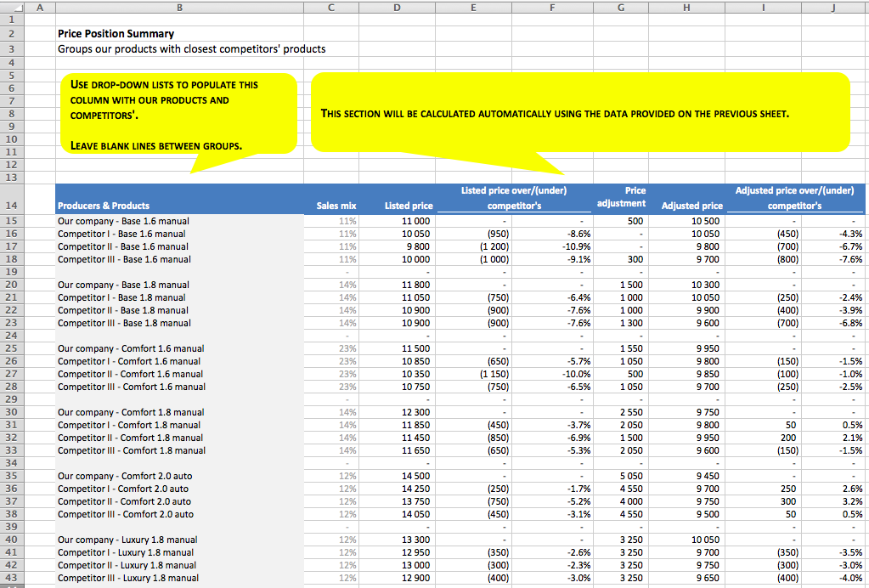Image resolution: width=869 pixels, height=588 pixels.
Task: Select the select-all corner of the sheet
Action: (12, 7)
